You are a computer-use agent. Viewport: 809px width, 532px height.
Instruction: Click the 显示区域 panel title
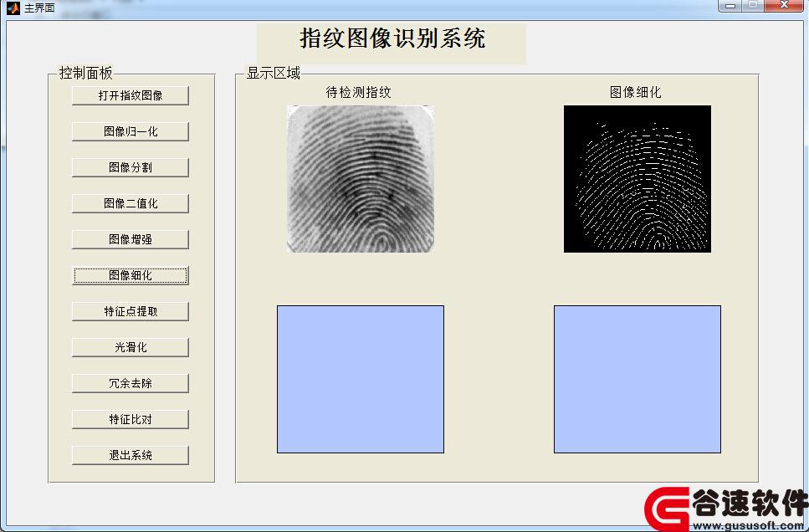coord(273,74)
